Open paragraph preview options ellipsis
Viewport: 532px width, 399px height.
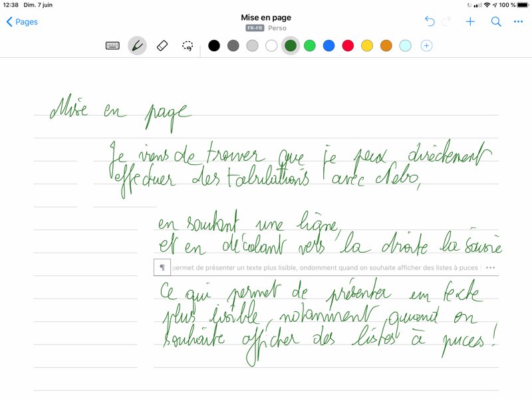tap(491, 267)
